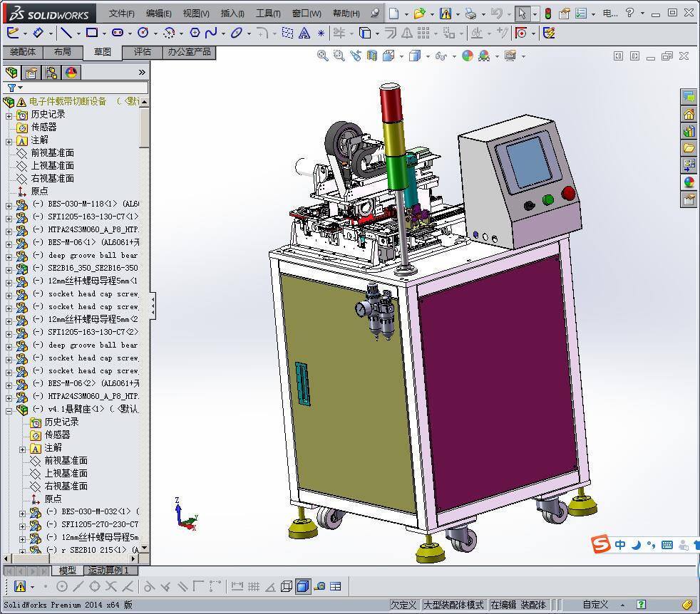Toggle shaded display in bottom toolbar

pyautogui.click(x=303, y=586)
